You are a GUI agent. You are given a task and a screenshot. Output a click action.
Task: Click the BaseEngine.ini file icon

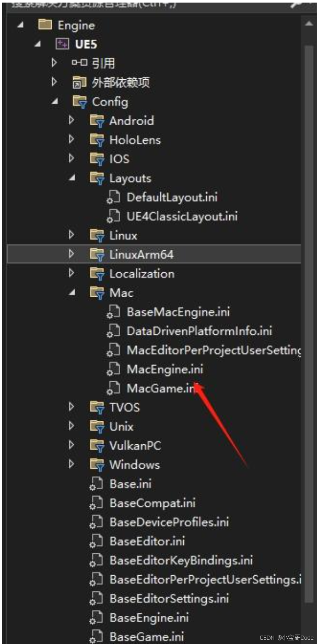pos(97,617)
